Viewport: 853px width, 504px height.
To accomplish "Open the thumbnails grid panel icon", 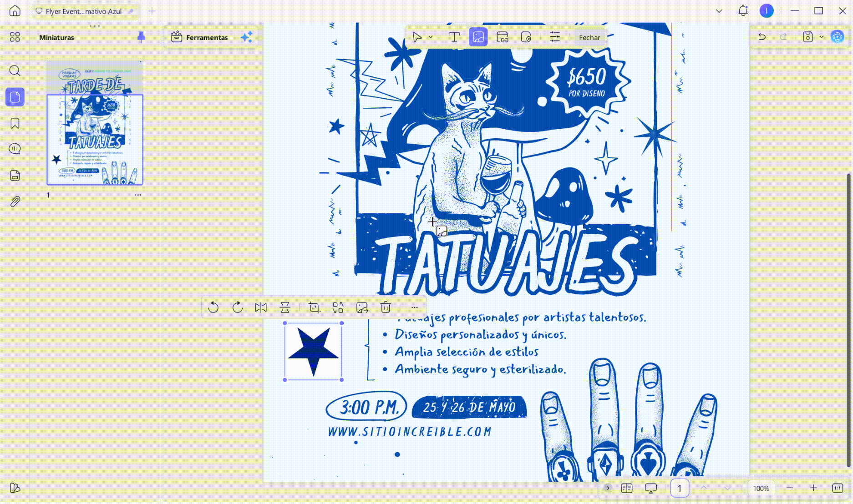I will (15, 37).
